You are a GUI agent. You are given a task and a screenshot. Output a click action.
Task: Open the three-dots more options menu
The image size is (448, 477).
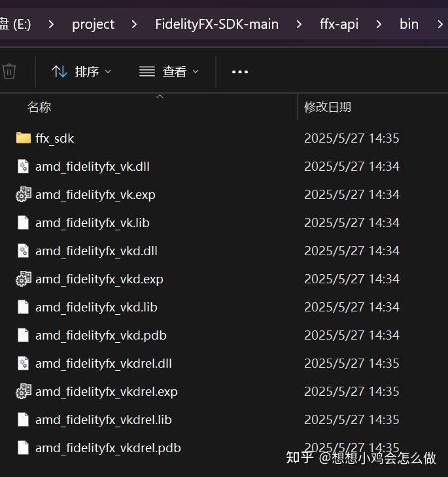pyautogui.click(x=240, y=72)
